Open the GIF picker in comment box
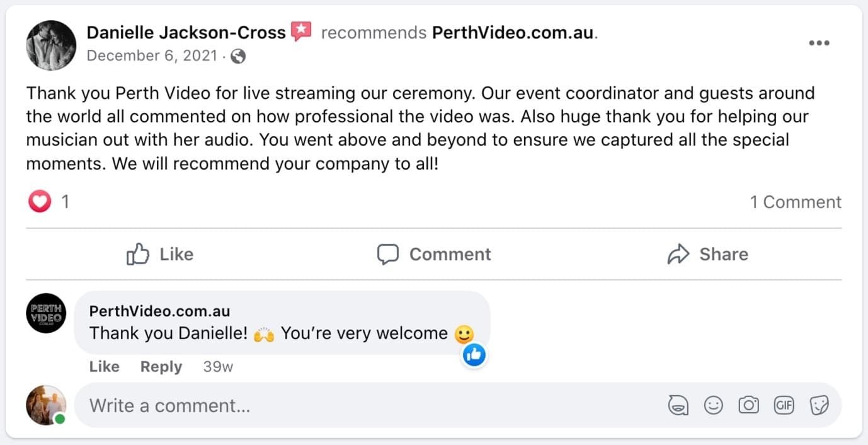This screenshot has height=445, width=868. (x=784, y=405)
